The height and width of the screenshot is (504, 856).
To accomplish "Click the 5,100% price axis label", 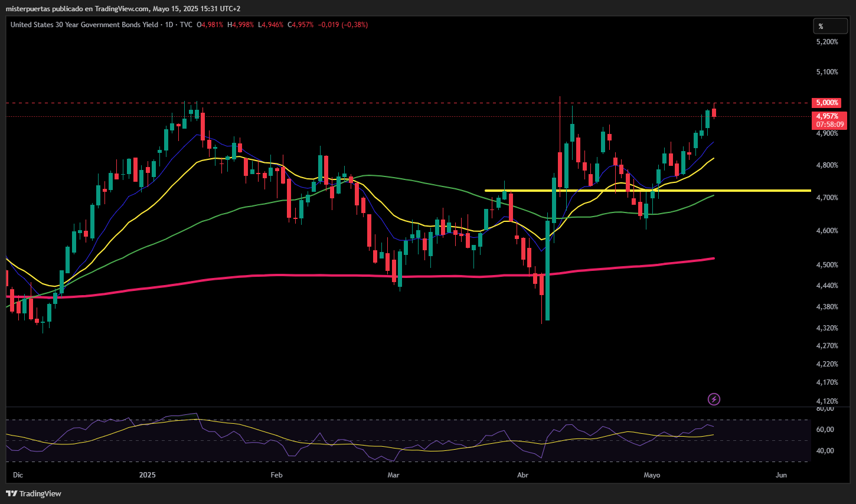I will [827, 72].
